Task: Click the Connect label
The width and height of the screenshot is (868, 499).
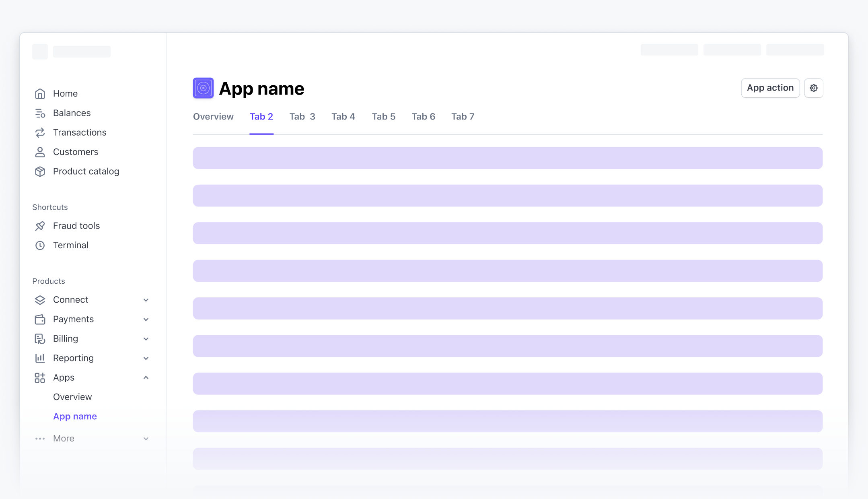Action: (x=70, y=300)
